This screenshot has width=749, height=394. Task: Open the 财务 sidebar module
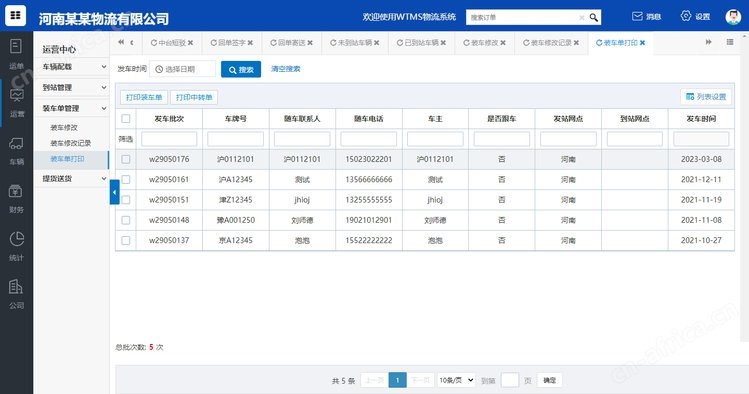click(16, 198)
